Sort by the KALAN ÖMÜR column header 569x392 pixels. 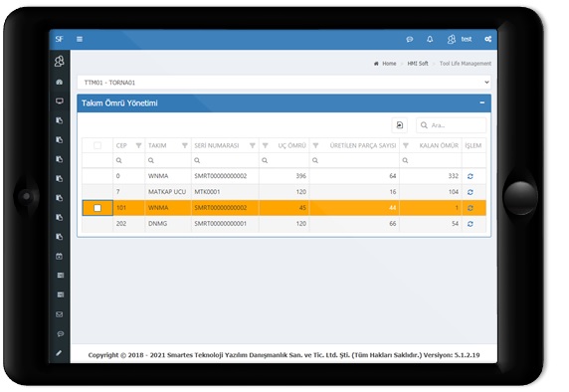tap(439, 145)
